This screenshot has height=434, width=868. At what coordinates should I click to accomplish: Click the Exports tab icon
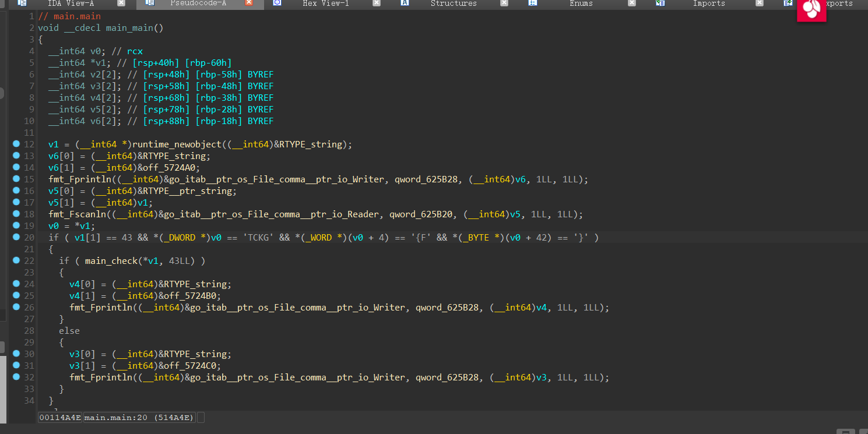coord(788,3)
